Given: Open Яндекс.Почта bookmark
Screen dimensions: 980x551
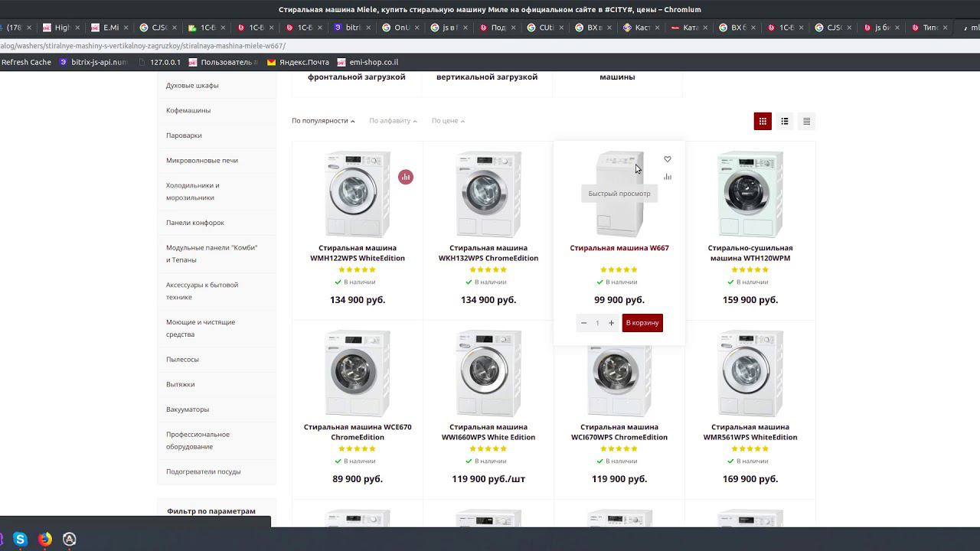Looking at the screenshot, I should [x=298, y=62].
